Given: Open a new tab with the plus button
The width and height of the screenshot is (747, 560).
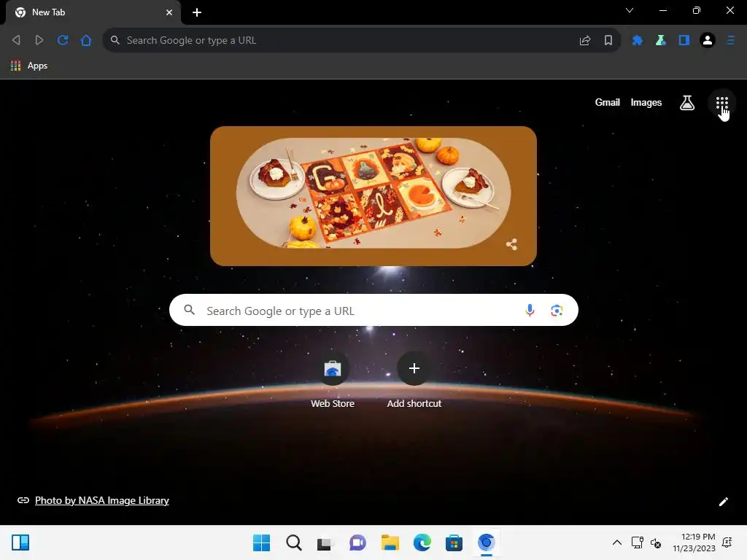Looking at the screenshot, I should point(197,12).
